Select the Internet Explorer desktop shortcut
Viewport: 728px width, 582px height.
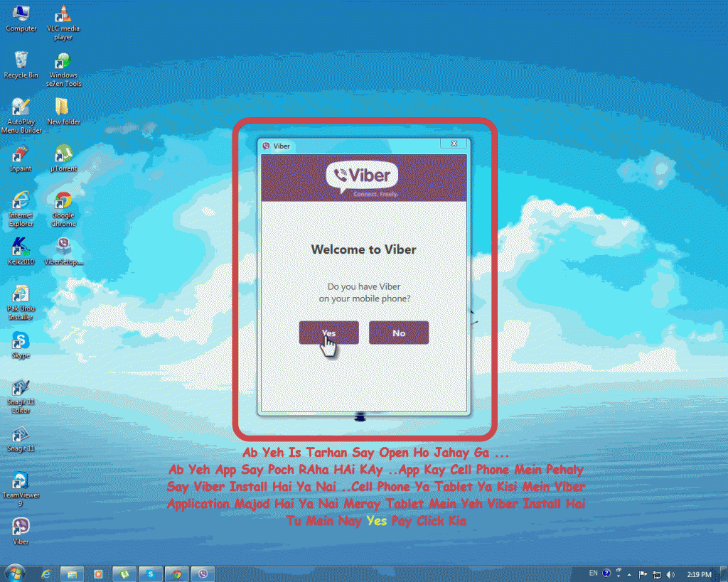tap(21, 210)
